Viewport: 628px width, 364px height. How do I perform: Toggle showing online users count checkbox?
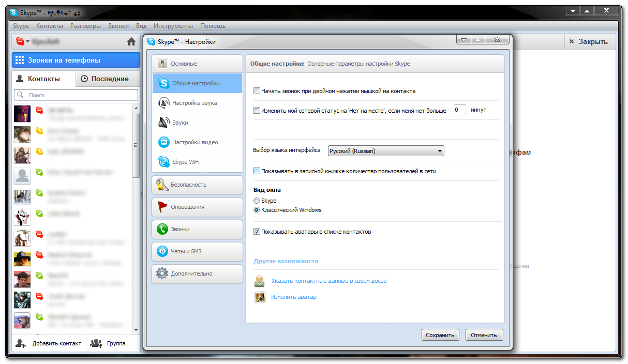point(257,171)
